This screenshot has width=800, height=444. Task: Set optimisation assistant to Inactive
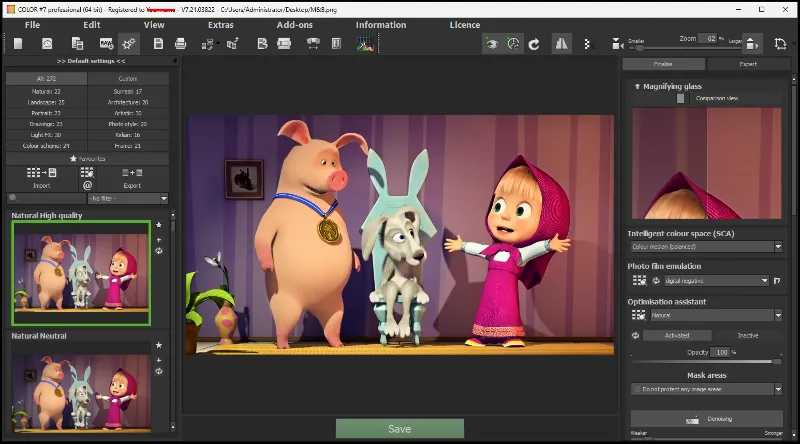(747, 336)
